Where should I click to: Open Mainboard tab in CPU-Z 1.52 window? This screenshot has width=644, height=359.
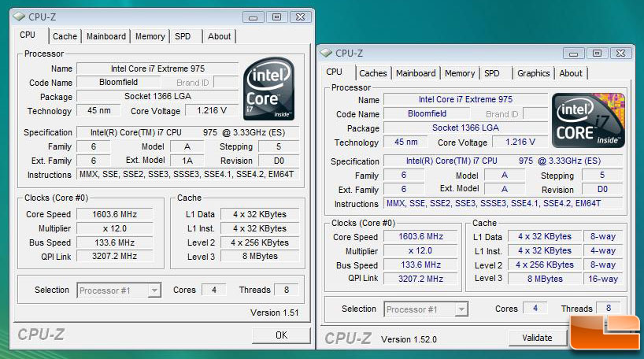(x=416, y=73)
